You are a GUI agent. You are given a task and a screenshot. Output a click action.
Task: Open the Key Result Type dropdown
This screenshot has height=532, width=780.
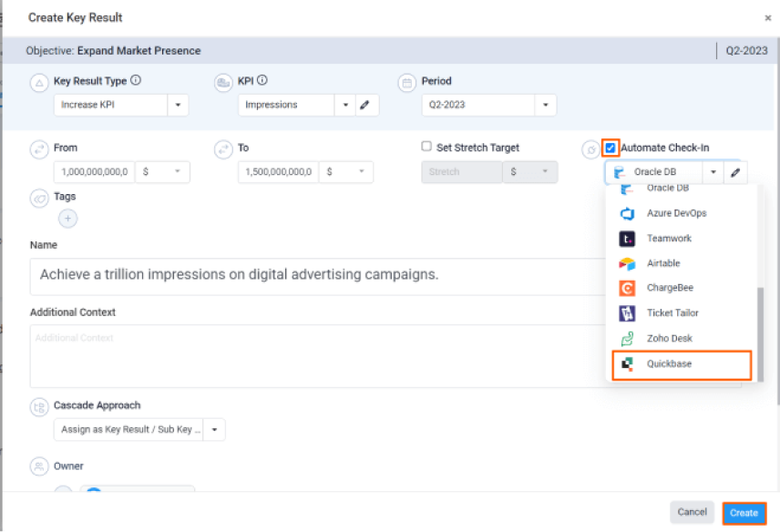pos(178,105)
